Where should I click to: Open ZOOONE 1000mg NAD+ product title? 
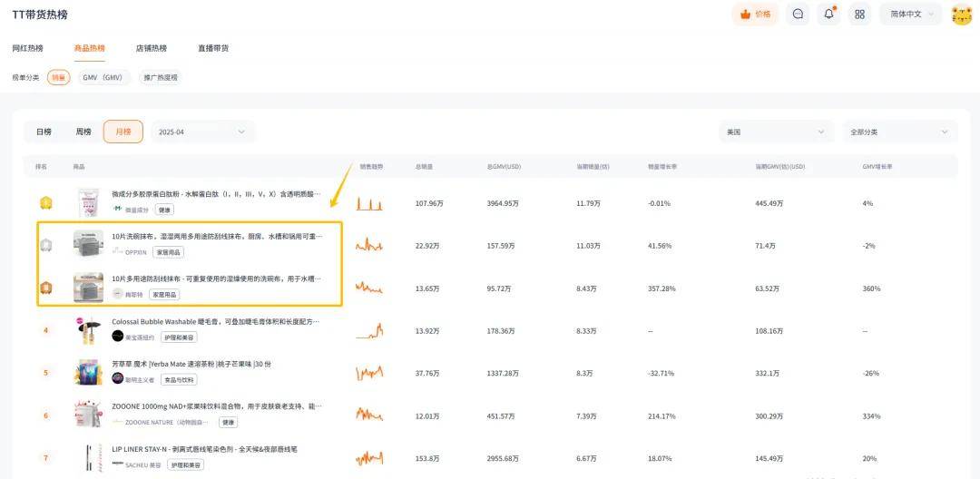[x=217, y=406]
